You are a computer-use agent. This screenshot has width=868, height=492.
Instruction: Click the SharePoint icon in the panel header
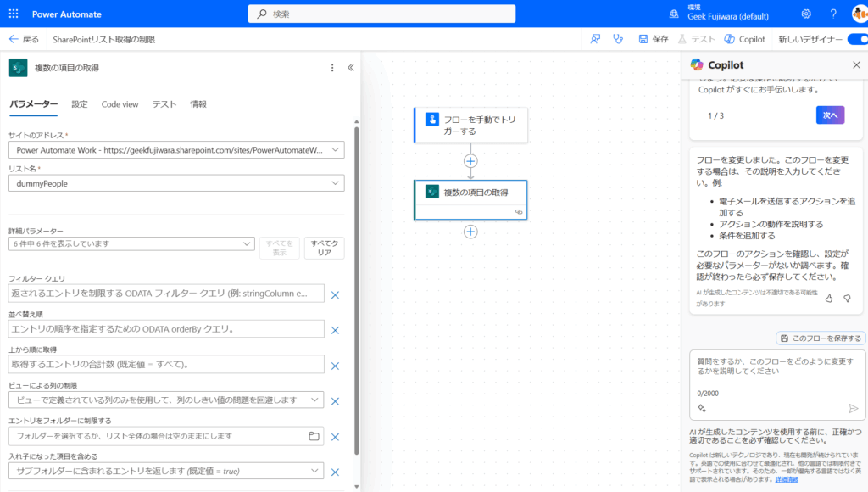coord(19,68)
